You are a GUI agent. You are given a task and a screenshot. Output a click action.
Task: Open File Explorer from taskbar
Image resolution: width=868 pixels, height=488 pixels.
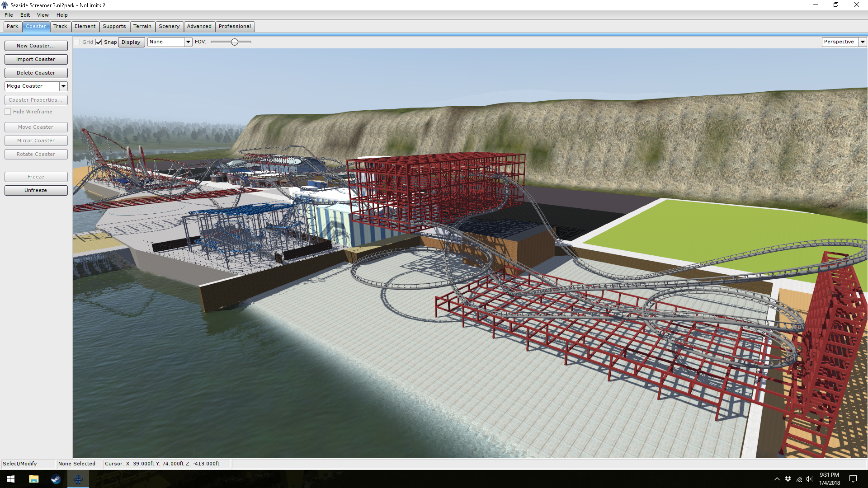coord(33,479)
